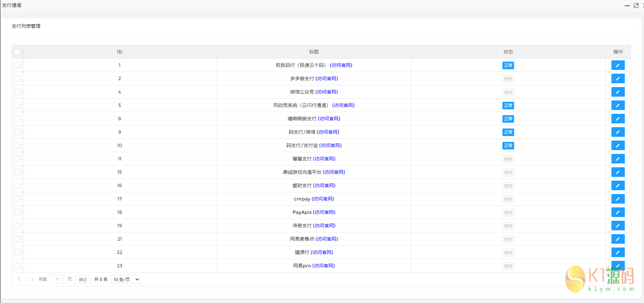Visit official site link for 传奇支付
The height and width of the screenshot is (303, 644).
pyautogui.click(x=324, y=226)
